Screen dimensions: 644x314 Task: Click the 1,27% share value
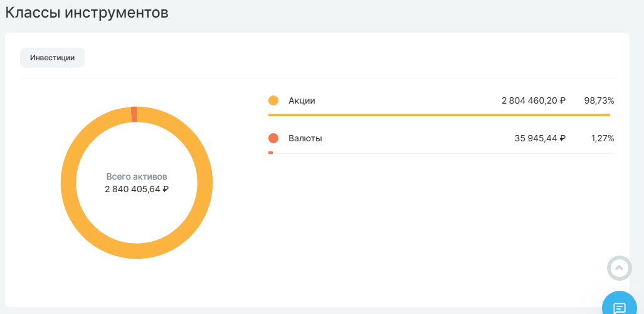(602, 138)
